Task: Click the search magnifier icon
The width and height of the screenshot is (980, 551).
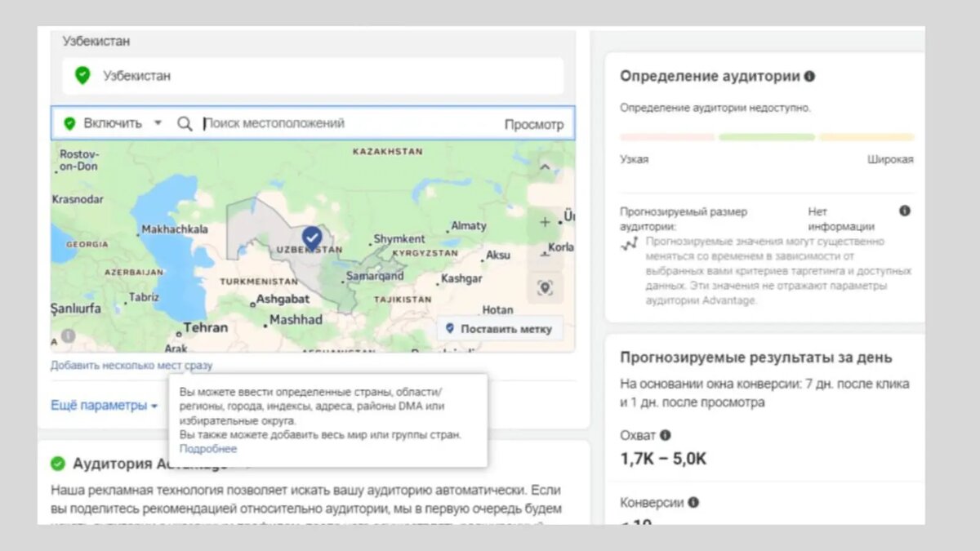Action: 185,123
